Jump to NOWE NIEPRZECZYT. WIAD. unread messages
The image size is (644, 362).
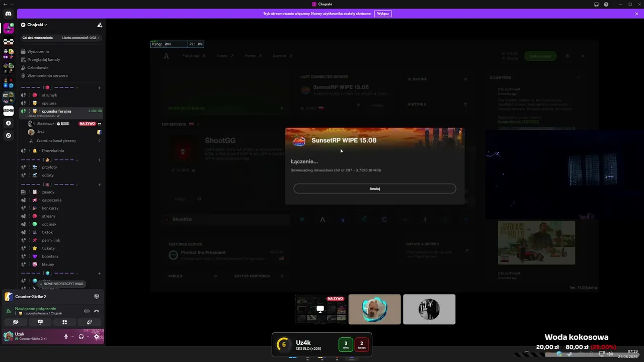point(61,284)
